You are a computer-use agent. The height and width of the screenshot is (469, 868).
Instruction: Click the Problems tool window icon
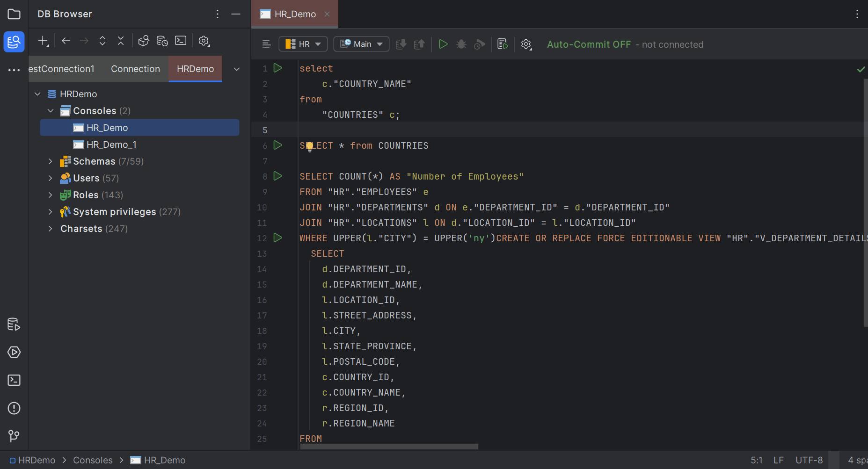pos(14,408)
